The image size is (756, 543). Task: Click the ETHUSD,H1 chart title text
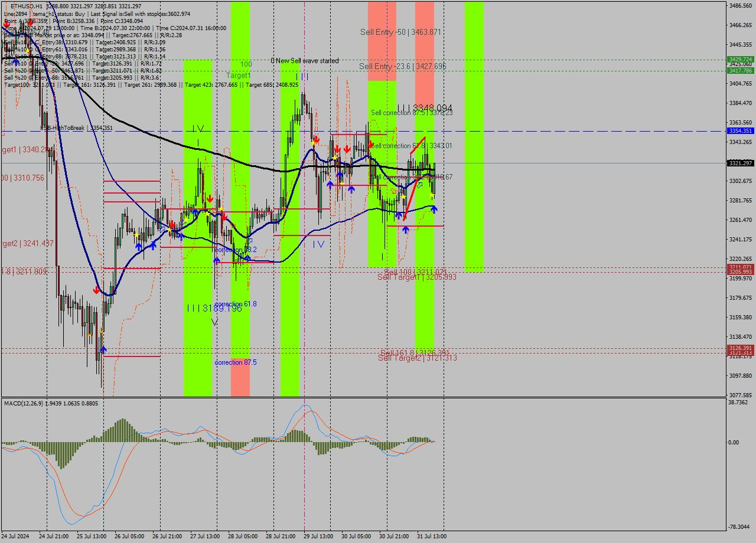(x=27, y=6)
